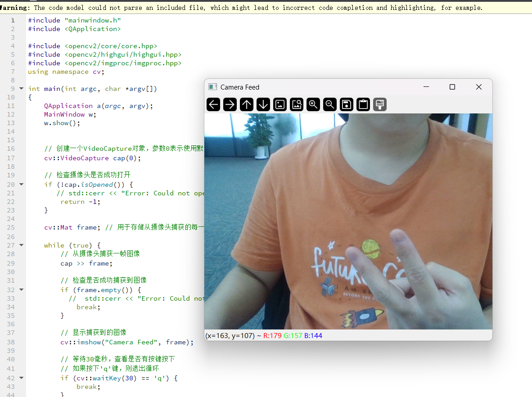532x397 pixels.
Task: Collapse the waitKey if block
Action: (x=21, y=378)
